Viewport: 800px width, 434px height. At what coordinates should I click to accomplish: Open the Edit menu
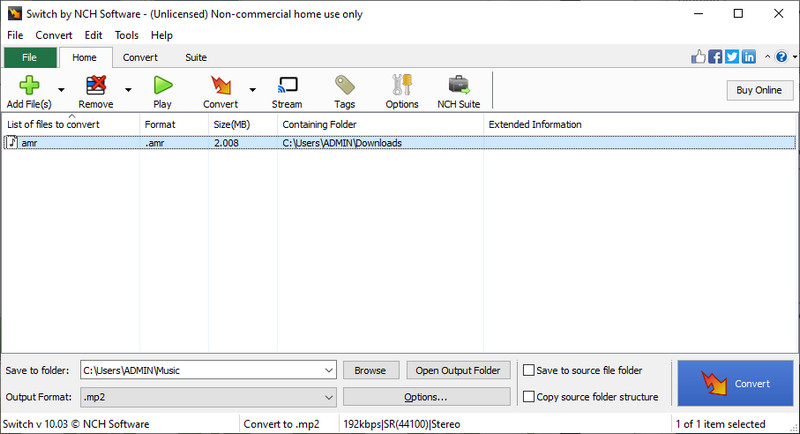click(93, 35)
